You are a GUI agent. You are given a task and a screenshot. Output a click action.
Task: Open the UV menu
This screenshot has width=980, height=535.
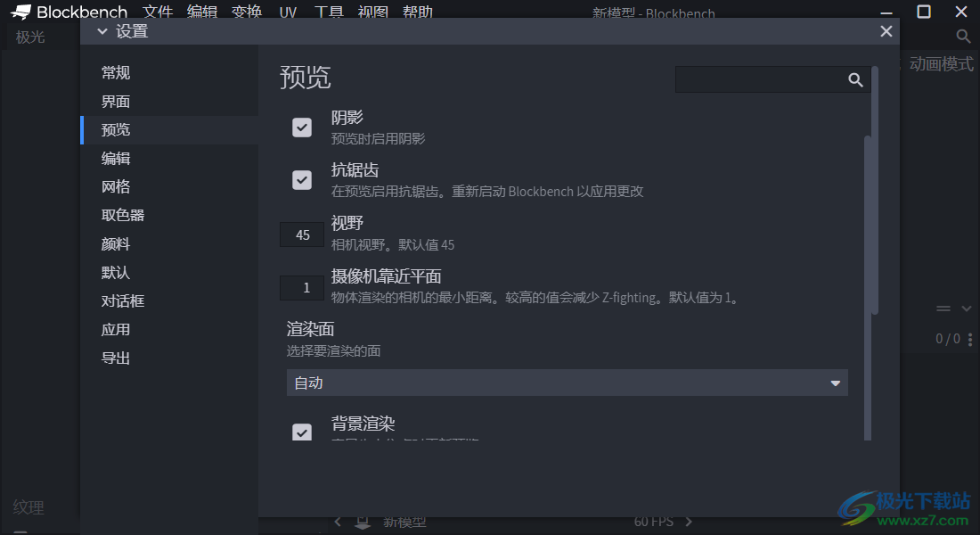(288, 12)
